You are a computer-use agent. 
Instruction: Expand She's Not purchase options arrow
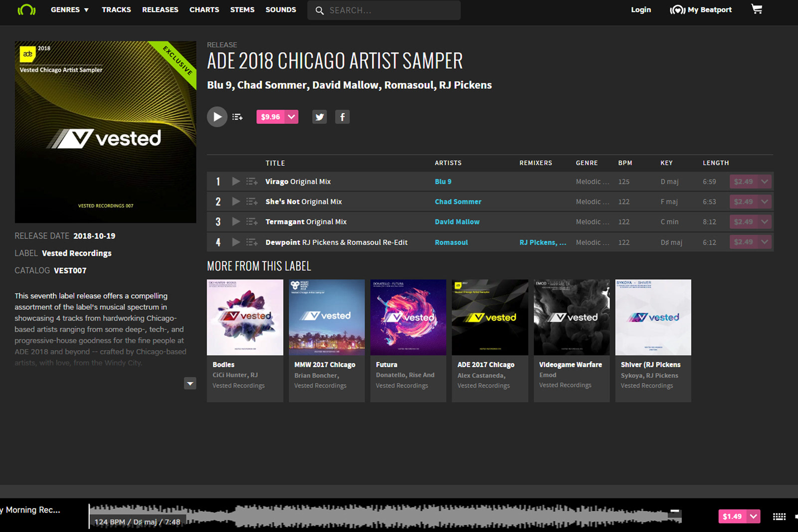[x=765, y=201]
